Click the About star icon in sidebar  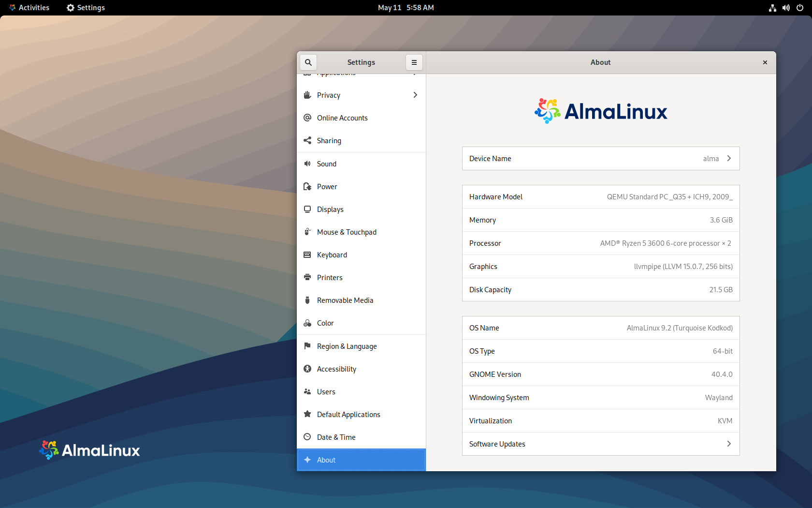(307, 460)
